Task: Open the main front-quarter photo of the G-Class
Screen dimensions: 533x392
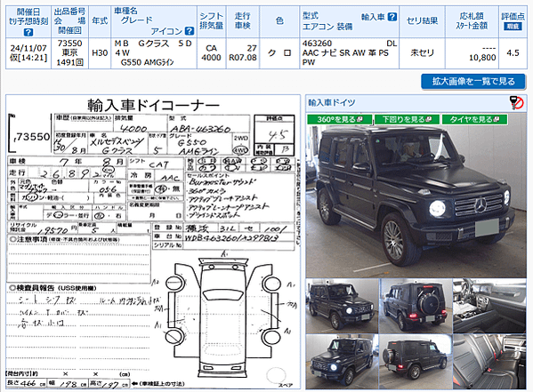Action: 416,201
